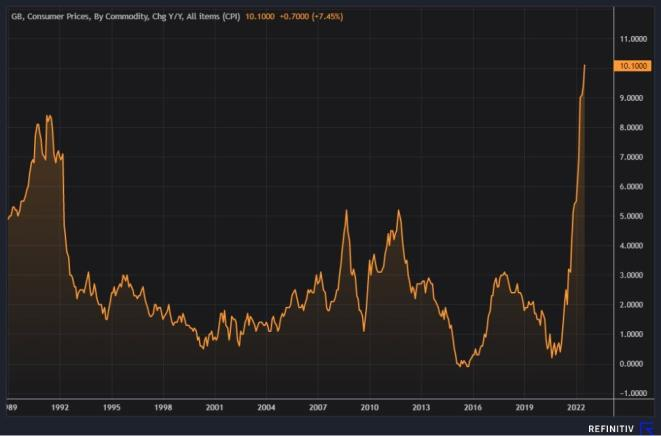Click the 2008 spike on the CPI line
The image size is (661, 436).
[345, 211]
